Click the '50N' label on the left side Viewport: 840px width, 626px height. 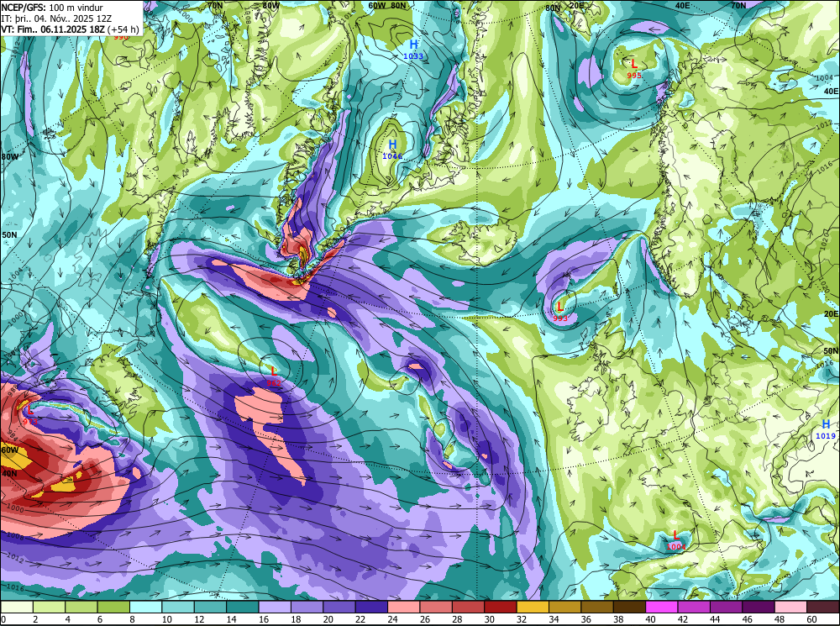click(9, 234)
